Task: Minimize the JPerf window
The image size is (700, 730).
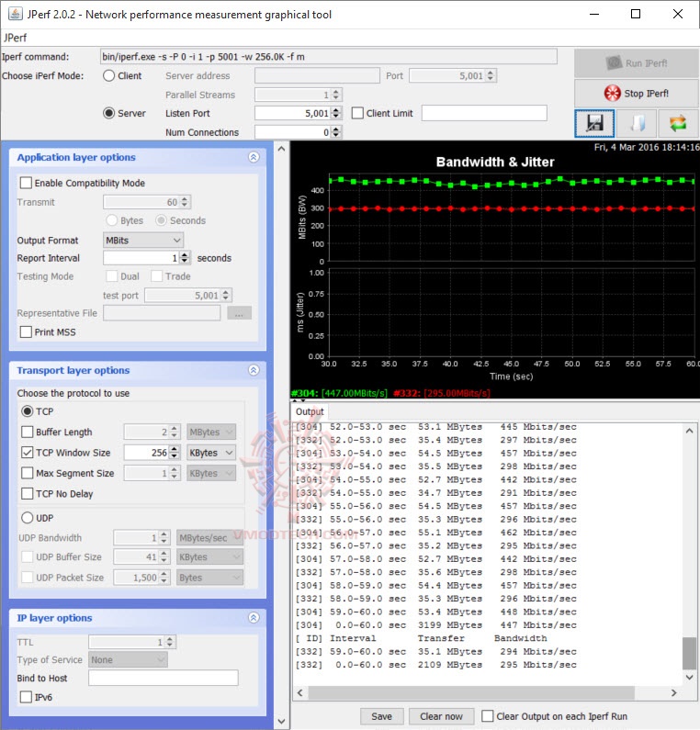Action: click(x=594, y=14)
